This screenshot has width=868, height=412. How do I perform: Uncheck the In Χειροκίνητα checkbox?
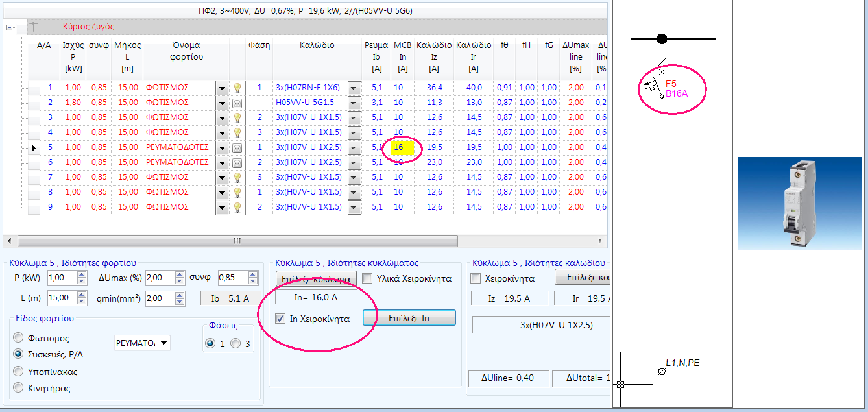(x=280, y=319)
